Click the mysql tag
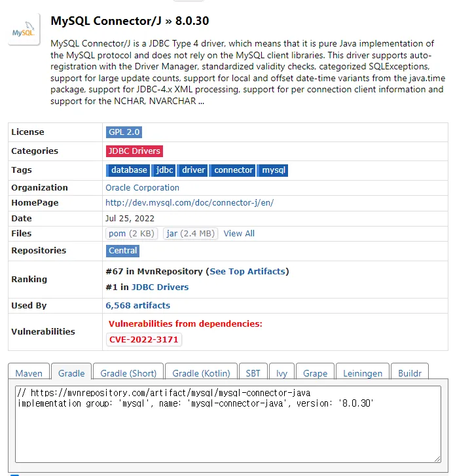This screenshot has width=453, height=476. click(274, 170)
